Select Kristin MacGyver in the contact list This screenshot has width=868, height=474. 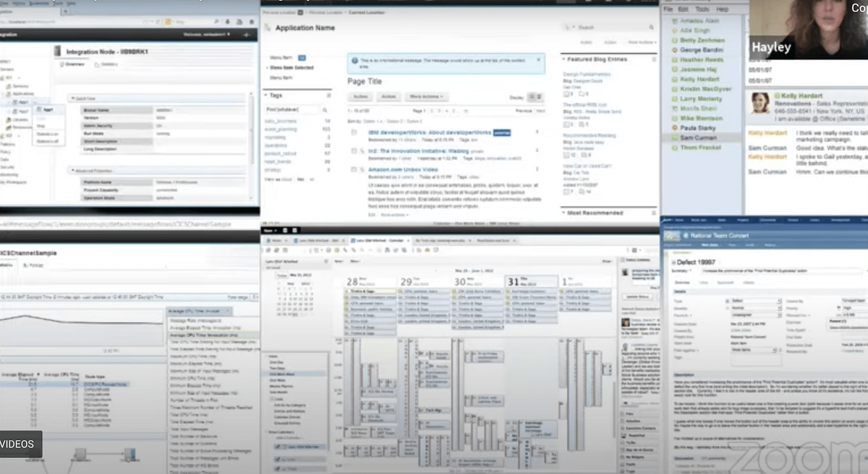click(701, 89)
